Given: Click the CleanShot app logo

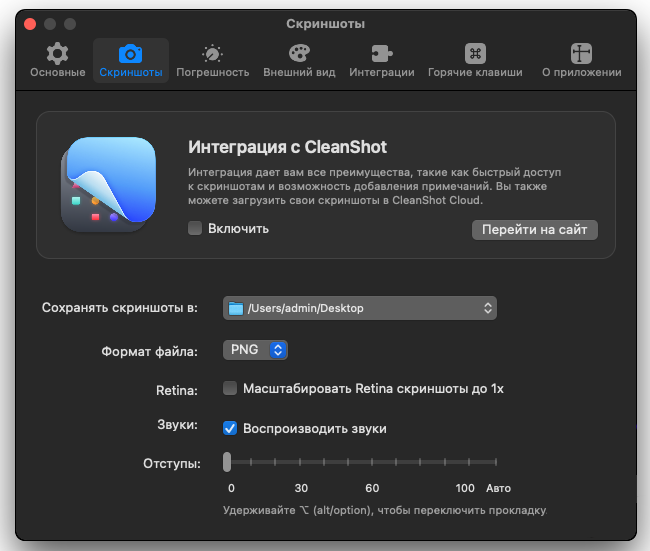Looking at the screenshot, I should tap(109, 185).
